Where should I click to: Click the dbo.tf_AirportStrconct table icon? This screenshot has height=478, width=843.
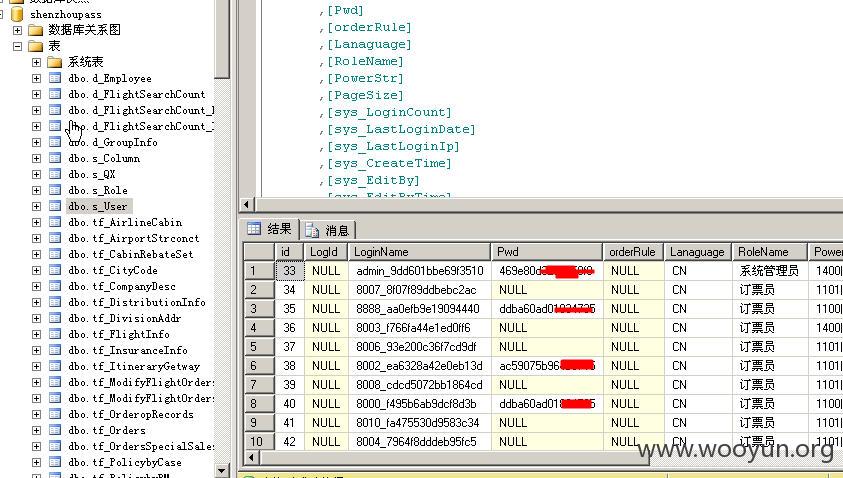pos(55,238)
